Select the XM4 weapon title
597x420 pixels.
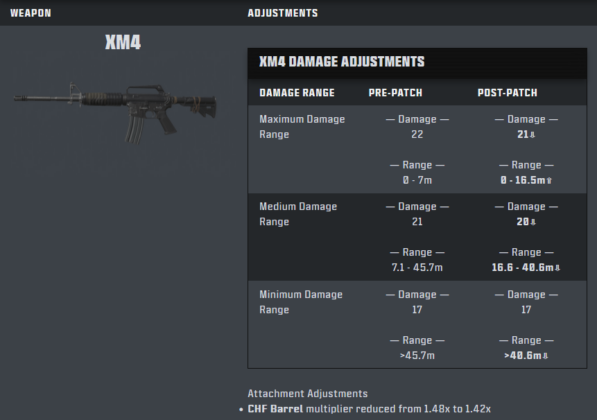[x=123, y=42]
